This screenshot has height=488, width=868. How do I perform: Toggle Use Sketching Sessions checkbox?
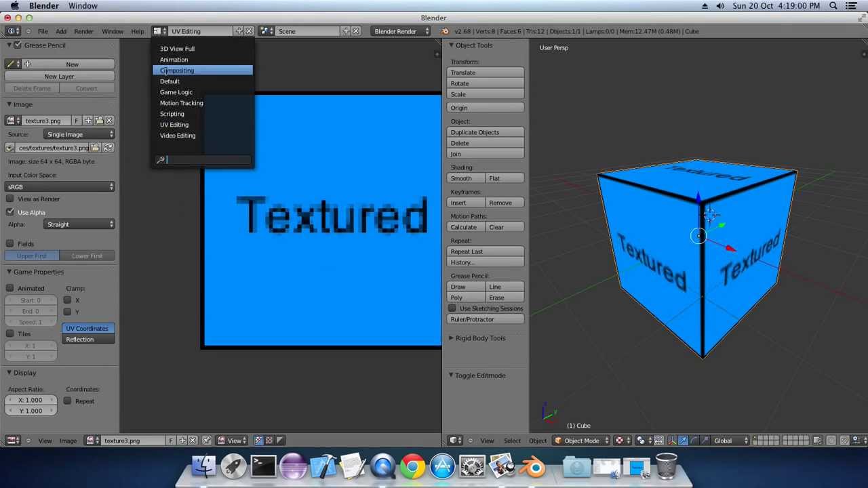[452, 308]
